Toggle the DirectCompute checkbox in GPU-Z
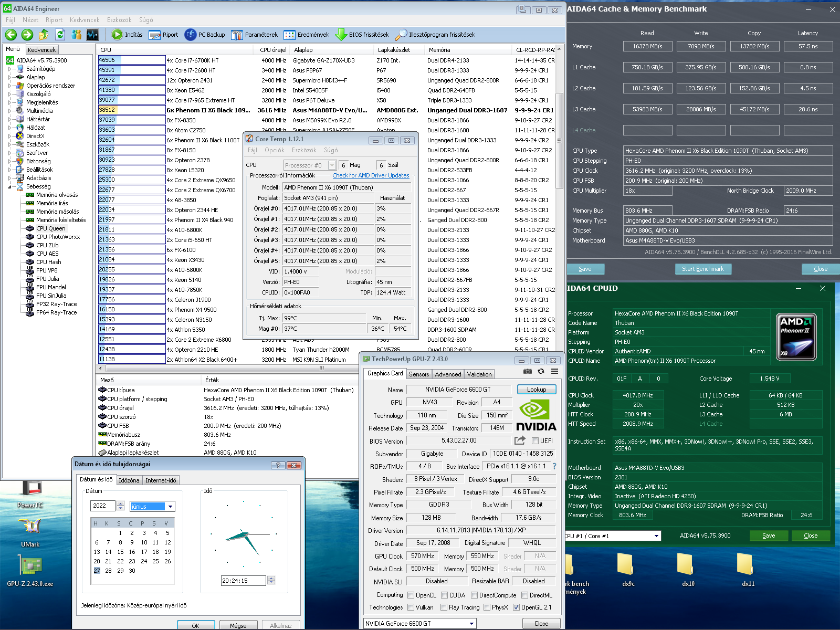 click(x=474, y=595)
